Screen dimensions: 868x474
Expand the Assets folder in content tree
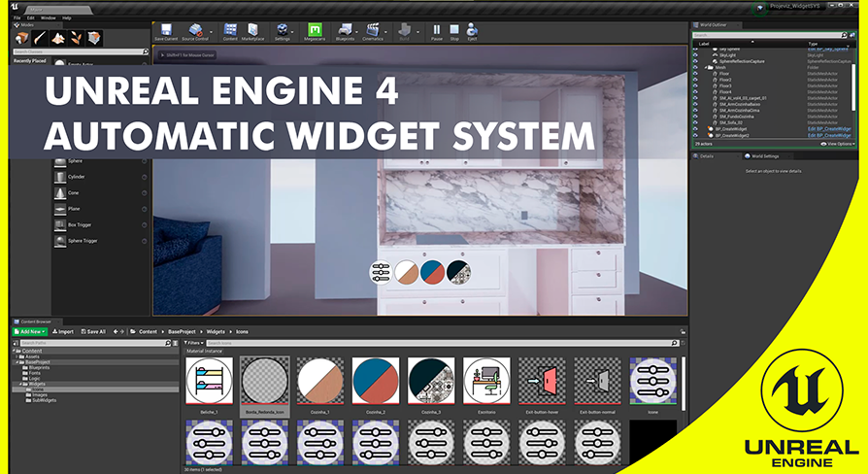17,356
